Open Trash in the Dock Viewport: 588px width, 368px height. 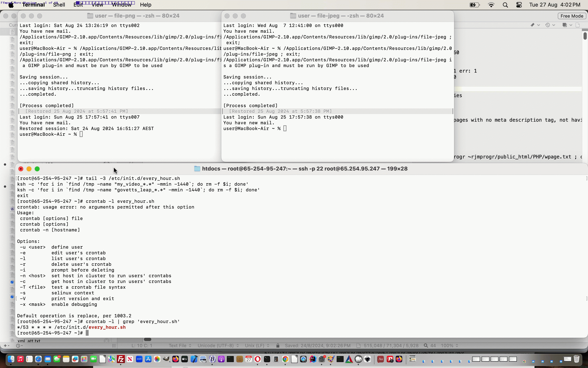coord(577,359)
